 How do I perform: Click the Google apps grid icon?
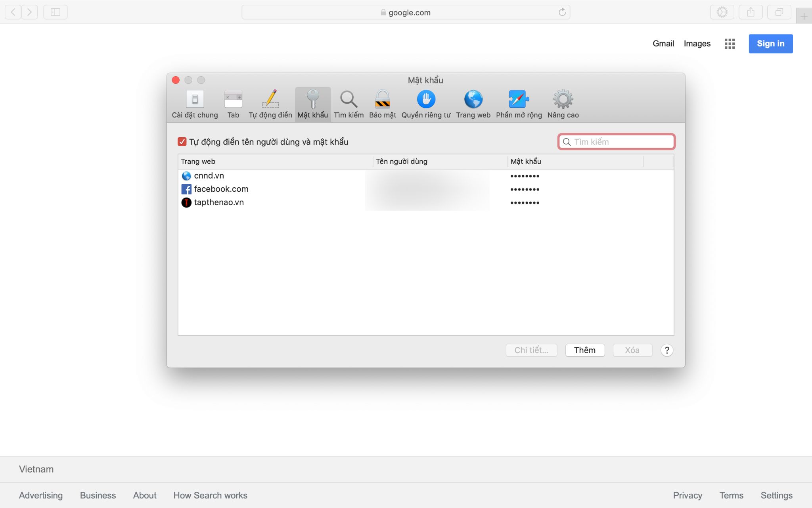pyautogui.click(x=730, y=44)
